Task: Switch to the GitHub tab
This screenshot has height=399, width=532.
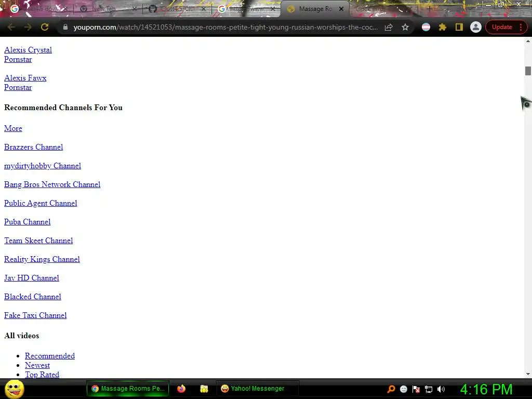Action: coord(178,9)
